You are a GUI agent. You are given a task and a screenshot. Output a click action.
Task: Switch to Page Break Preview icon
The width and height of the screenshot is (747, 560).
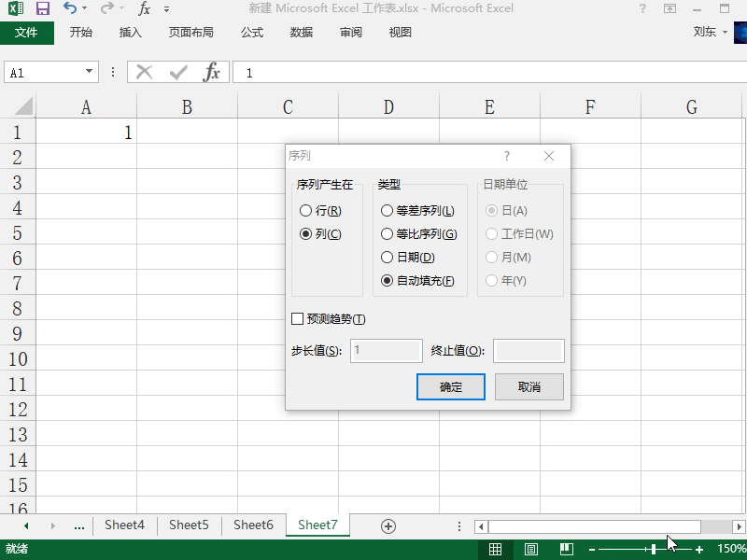565,549
